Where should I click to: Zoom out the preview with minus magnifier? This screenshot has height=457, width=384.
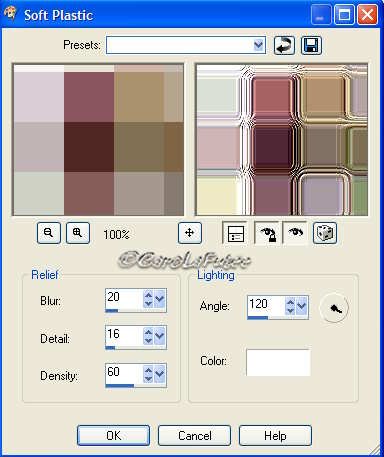[49, 233]
